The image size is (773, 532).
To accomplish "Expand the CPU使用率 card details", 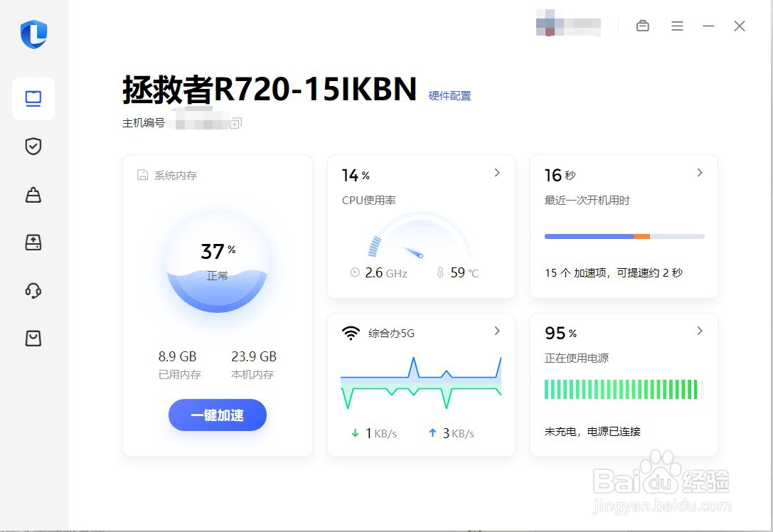I will pyautogui.click(x=497, y=173).
